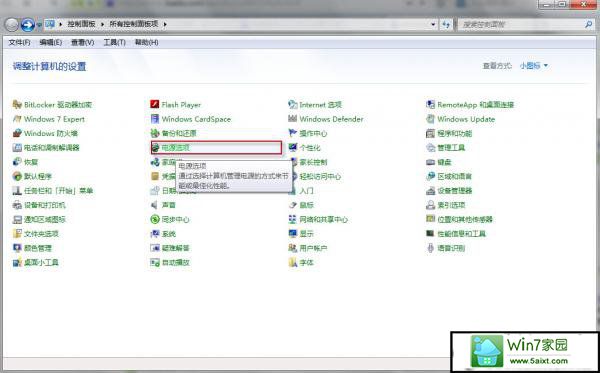Open 电源选项 in highlighted box

point(217,148)
